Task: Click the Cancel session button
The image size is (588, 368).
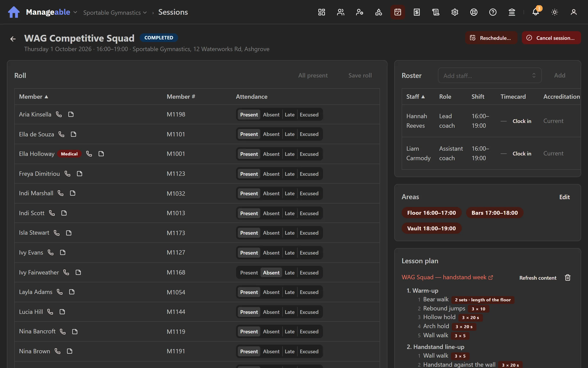Action: 551,38
